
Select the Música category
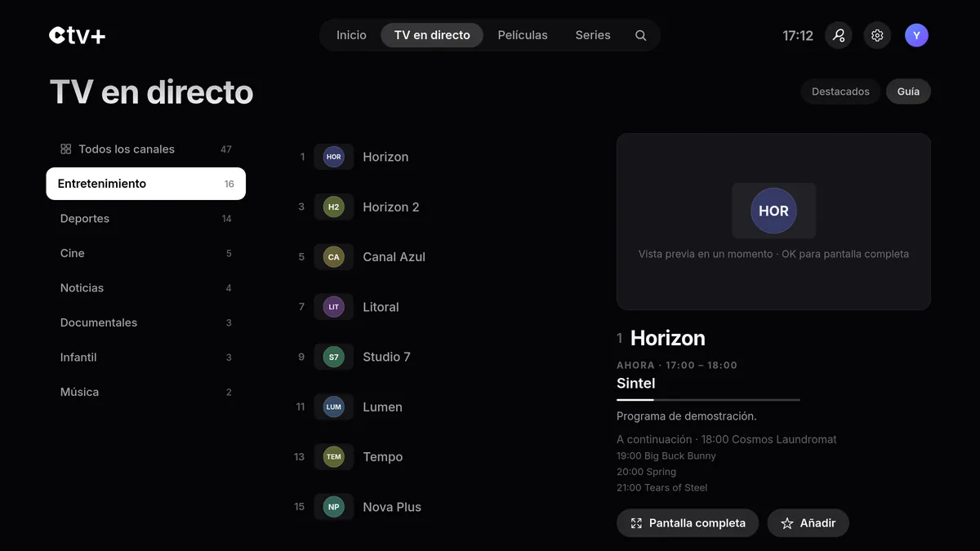point(146,392)
